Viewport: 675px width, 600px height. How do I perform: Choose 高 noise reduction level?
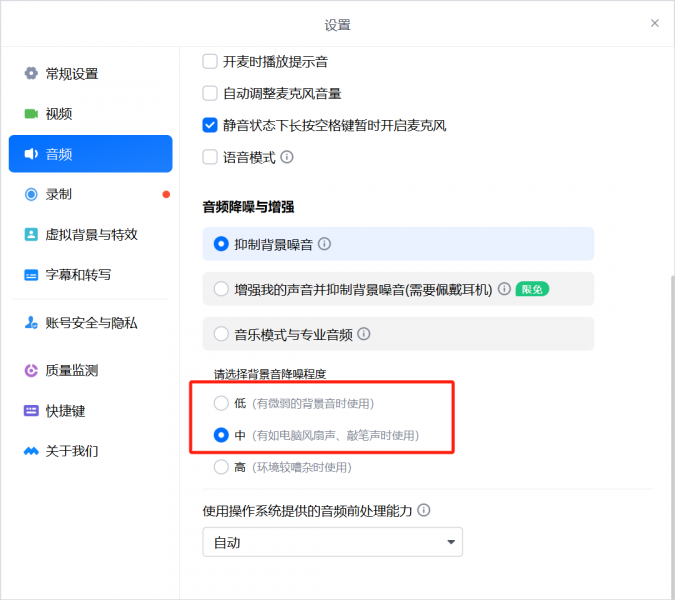coord(221,467)
